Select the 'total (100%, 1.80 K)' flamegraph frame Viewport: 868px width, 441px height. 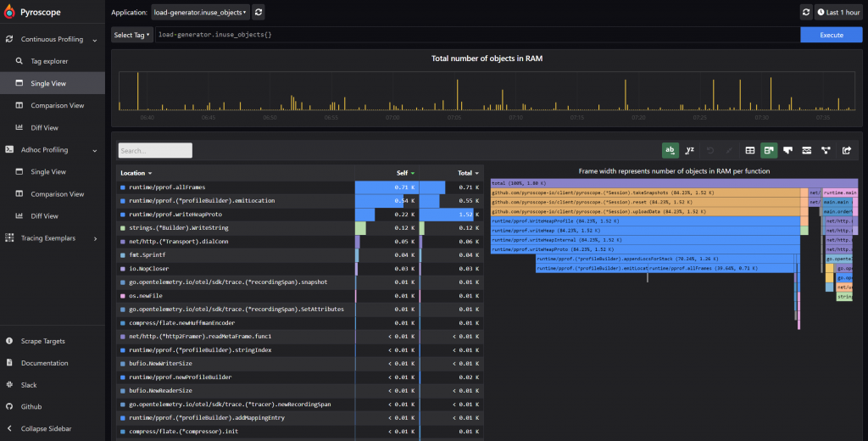coord(674,183)
